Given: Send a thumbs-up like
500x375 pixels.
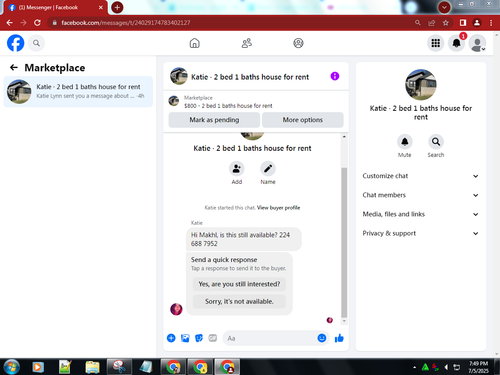Looking at the screenshot, I should click(339, 338).
